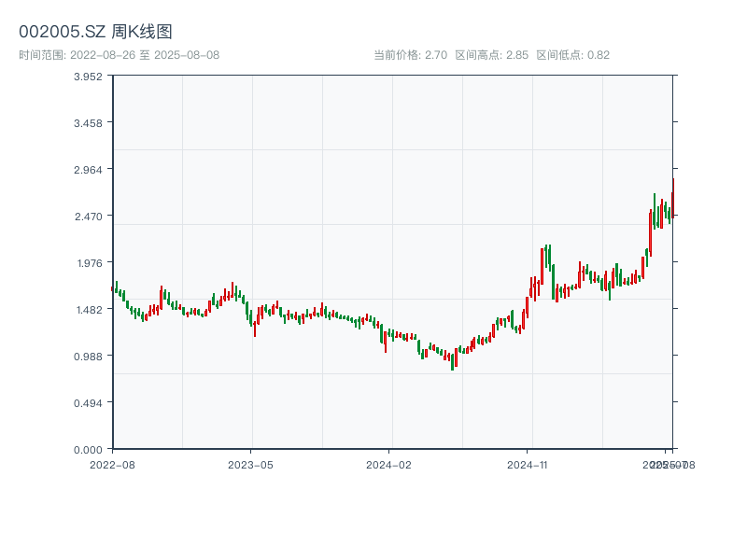Click the 2.470 y-axis label

[88, 217]
